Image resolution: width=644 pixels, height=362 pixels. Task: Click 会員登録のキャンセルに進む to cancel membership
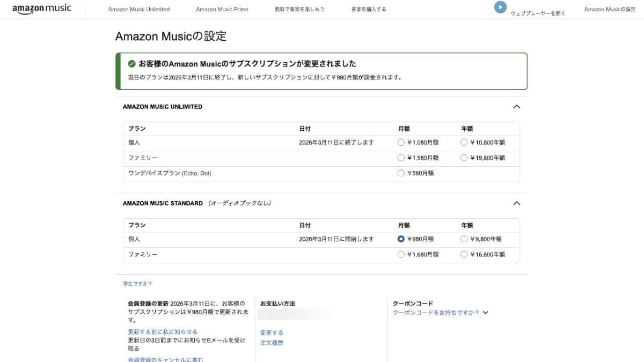pyautogui.click(x=165, y=359)
